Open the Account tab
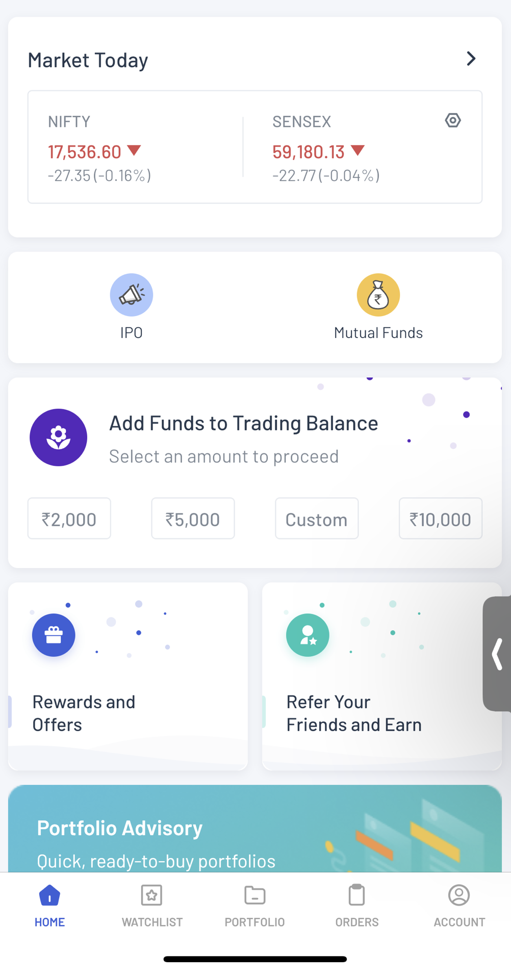Viewport: 511px width, 980px height. [x=459, y=906]
